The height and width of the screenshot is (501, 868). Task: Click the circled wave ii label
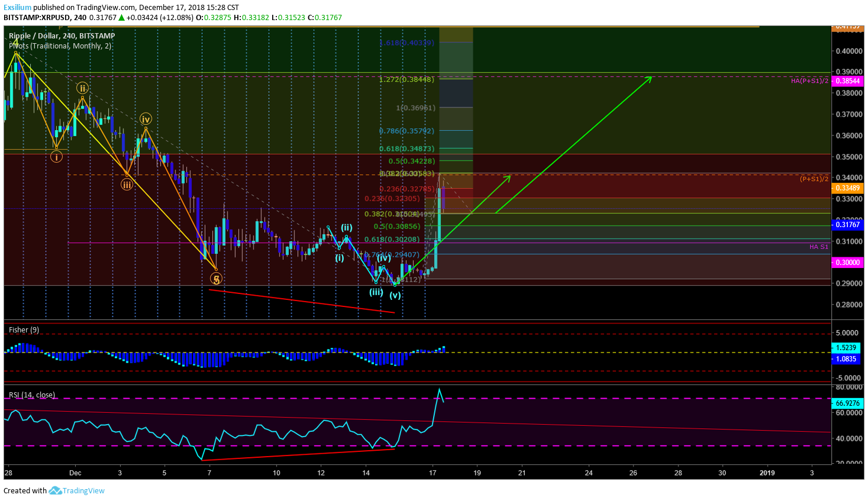[x=83, y=88]
